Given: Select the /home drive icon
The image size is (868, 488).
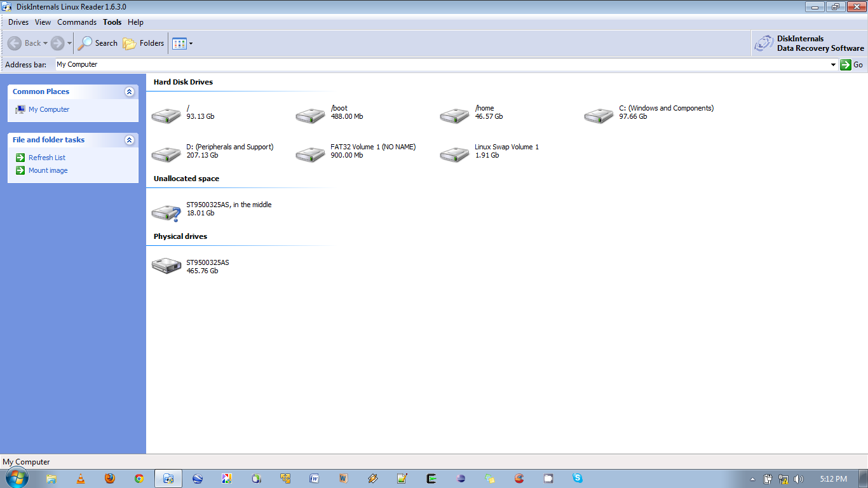Looking at the screenshot, I should tap(455, 116).
